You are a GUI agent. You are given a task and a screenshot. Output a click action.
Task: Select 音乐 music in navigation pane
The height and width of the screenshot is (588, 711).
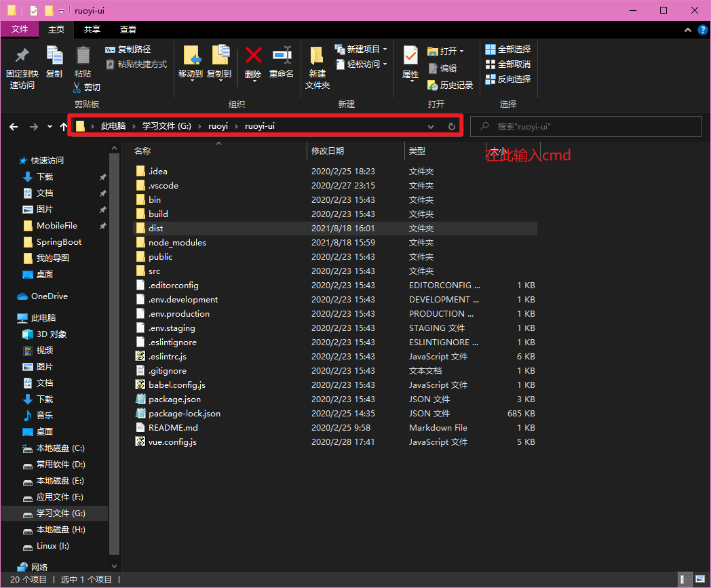pos(45,416)
